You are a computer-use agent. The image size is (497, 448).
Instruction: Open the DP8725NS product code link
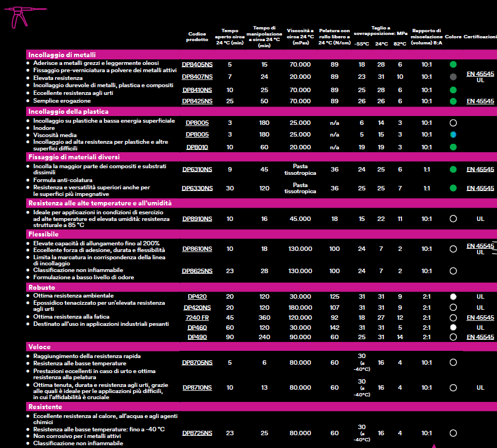[197, 433]
